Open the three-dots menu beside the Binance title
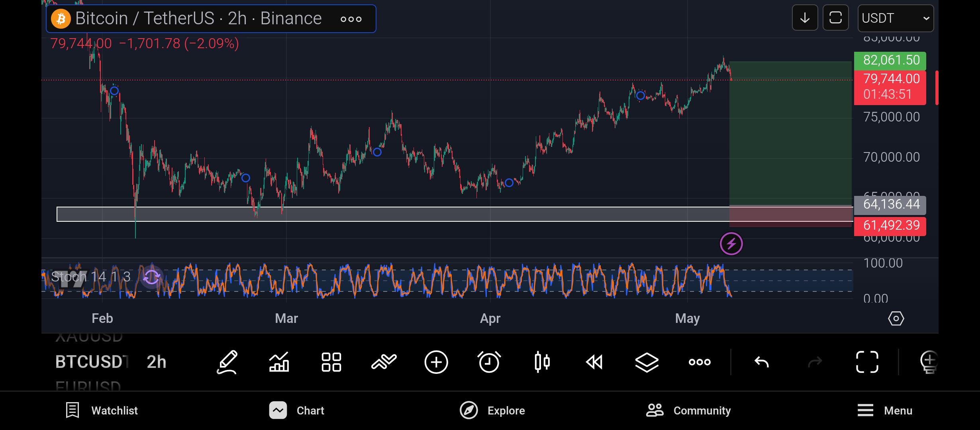Image resolution: width=980 pixels, height=430 pixels. point(351,19)
